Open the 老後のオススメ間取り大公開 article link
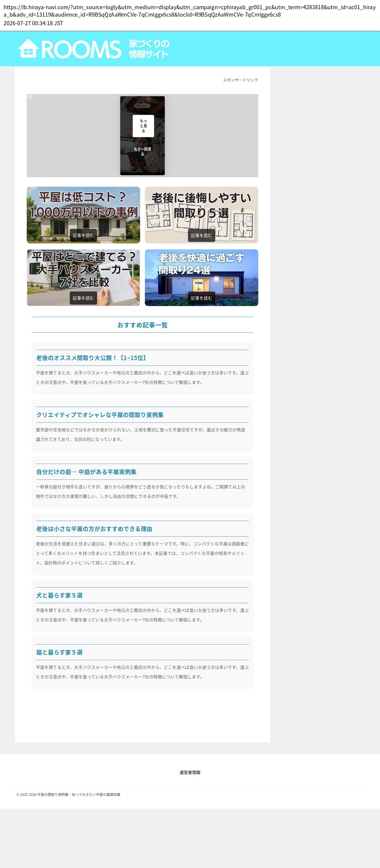The image size is (380, 868). 92,358
